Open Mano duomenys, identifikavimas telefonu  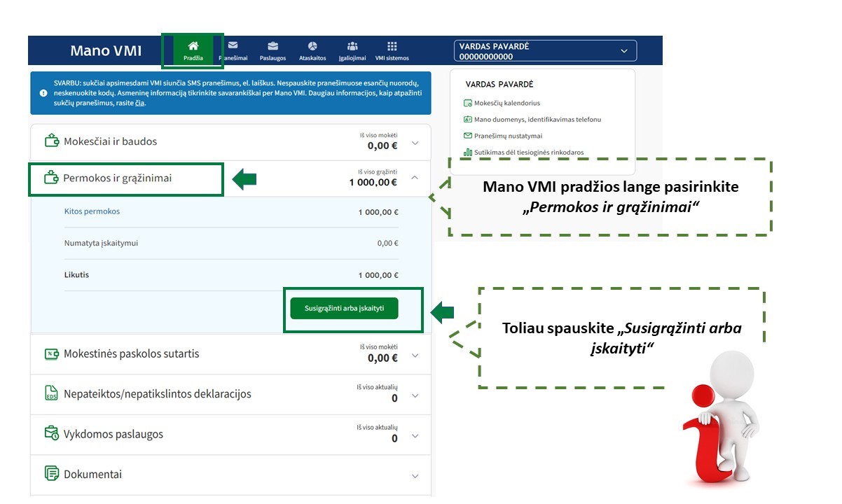pyautogui.click(x=537, y=120)
